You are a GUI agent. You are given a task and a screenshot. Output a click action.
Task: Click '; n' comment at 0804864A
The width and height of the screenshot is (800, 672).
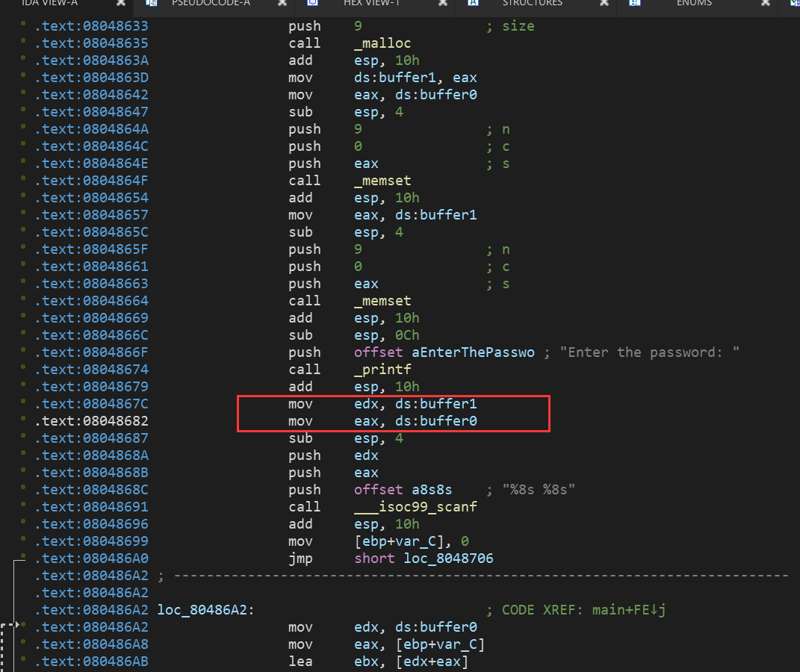498,129
